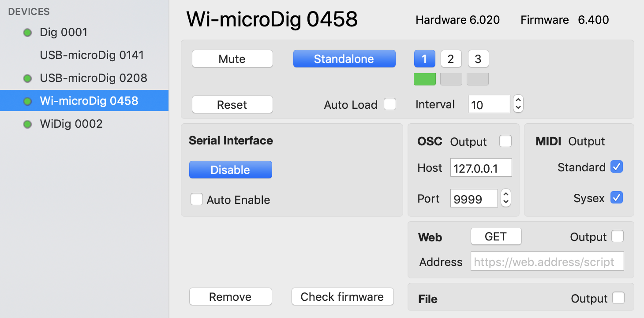Select configuration slot 1
The width and height of the screenshot is (644, 318).
[424, 59]
